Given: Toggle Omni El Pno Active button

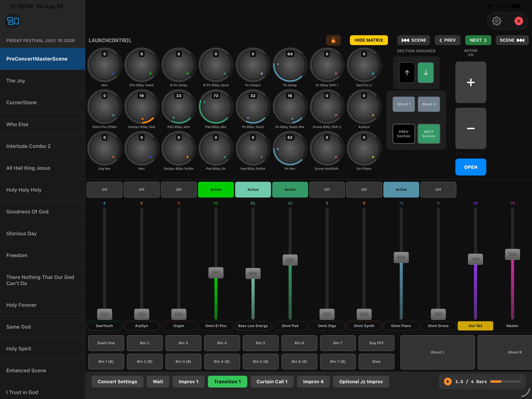Looking at the screenshot, I should 216,190.
